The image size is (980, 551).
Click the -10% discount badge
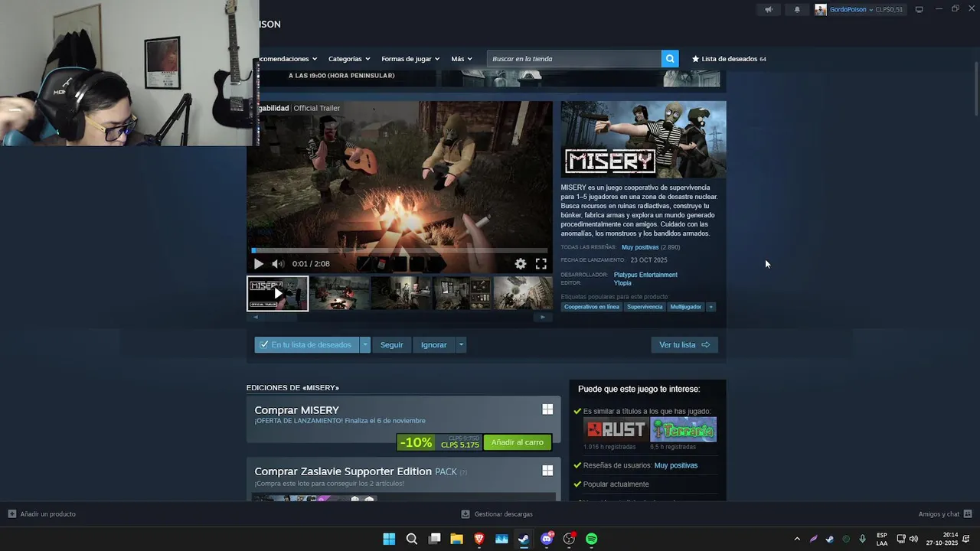[x=416, y=442]
